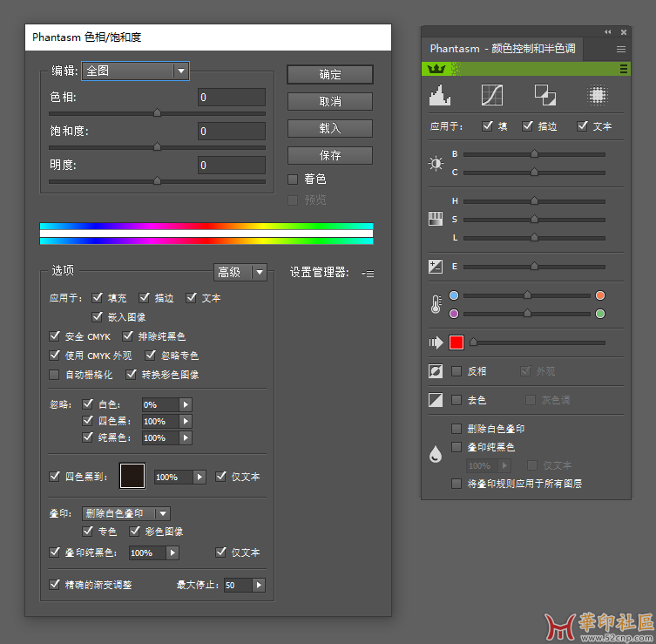Expand the 纯黑色 100% value arrow
656x644 pixels.
(x=186, y=438)
